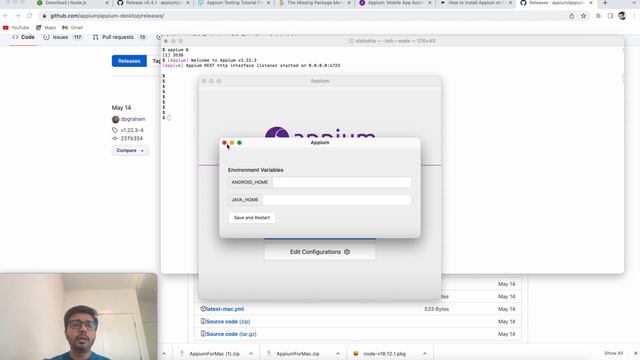Switch to the Appium Mobile App Automation tab
This screenshot has width=640, height=360.
(x=395, y=3)
